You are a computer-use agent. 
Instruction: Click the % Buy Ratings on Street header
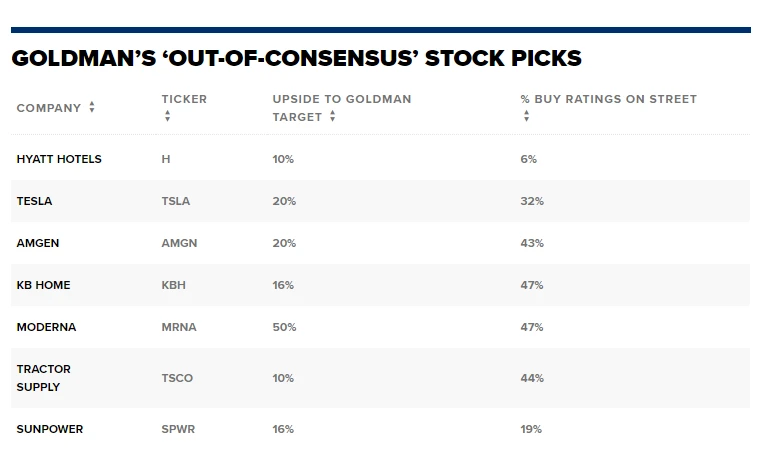(608, 99)
